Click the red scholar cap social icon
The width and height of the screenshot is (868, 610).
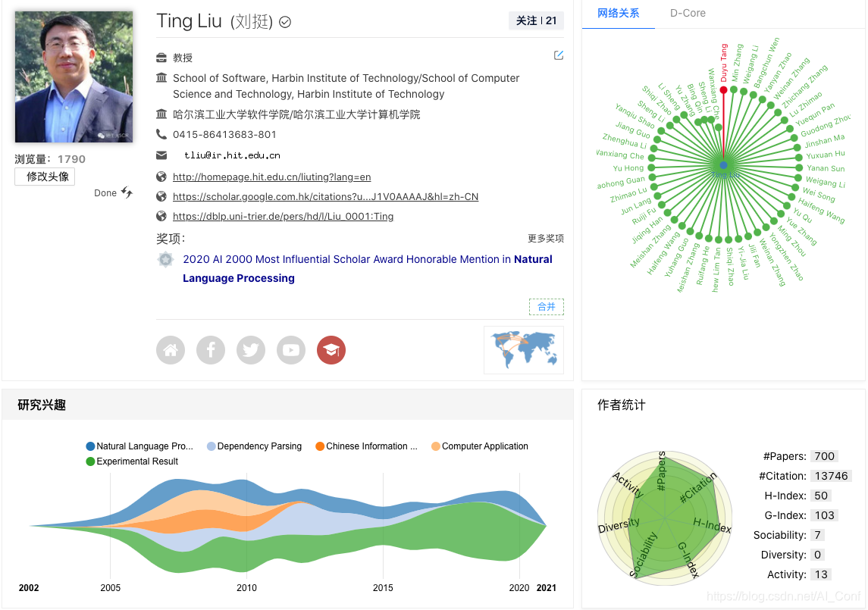point(331,349)
